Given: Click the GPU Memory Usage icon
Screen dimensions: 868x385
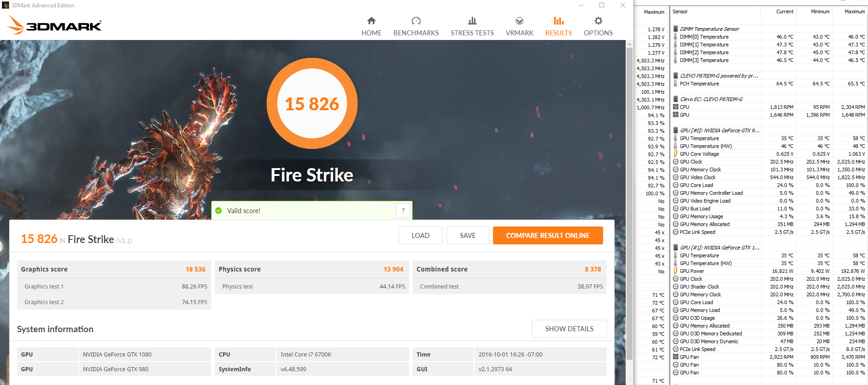Looking at the screenshot, I should 676,216.
